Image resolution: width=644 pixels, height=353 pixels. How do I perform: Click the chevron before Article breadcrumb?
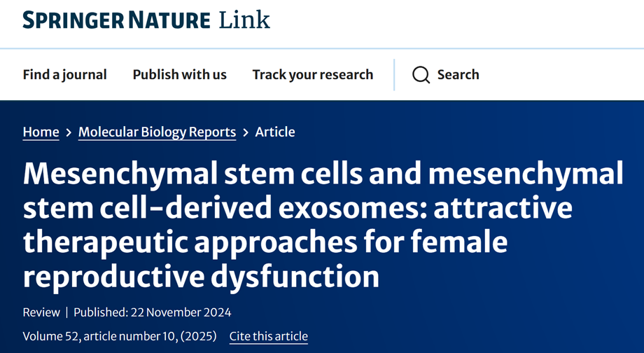click(246, 132)
